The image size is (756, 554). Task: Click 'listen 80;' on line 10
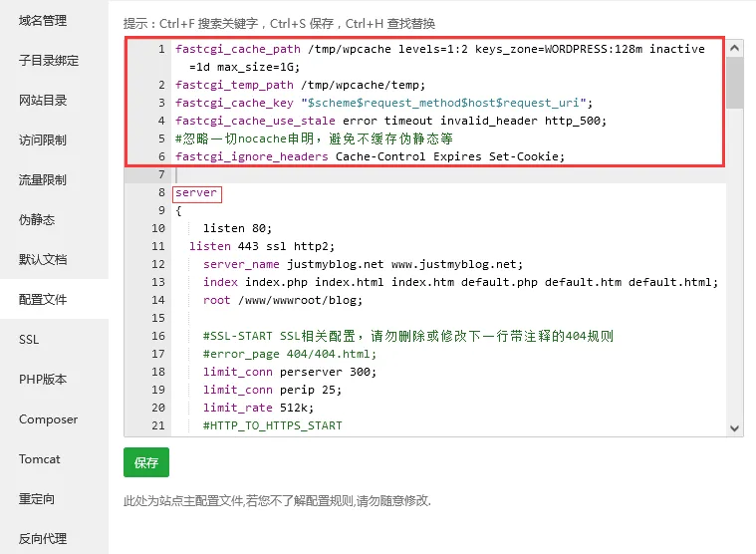(238, 228)
